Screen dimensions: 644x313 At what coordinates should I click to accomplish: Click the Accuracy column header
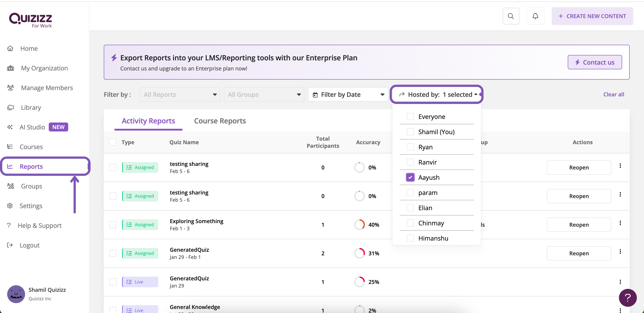click(x=368, y=142)
